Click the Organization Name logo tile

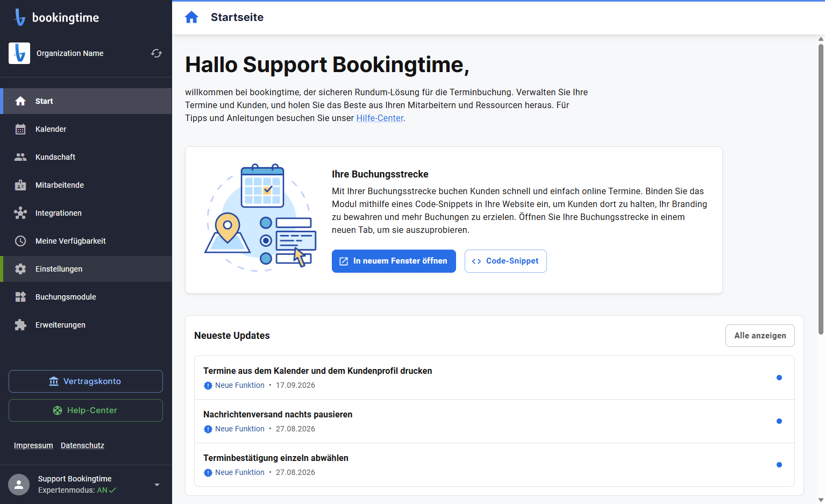point(19,53)
